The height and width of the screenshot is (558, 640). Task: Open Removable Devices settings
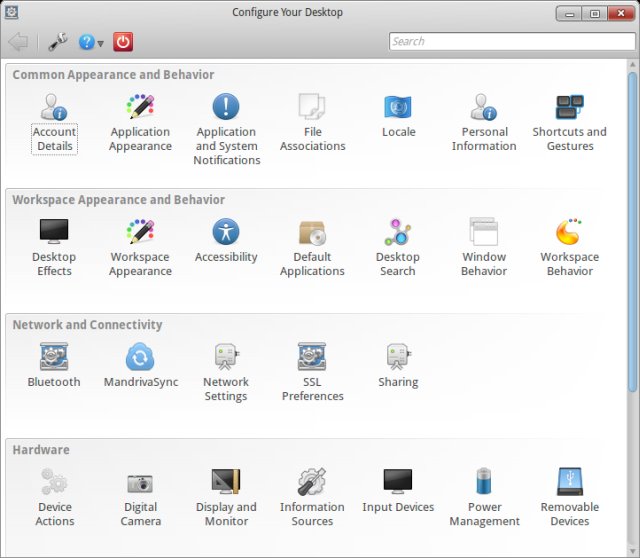(x=570, y=498)
